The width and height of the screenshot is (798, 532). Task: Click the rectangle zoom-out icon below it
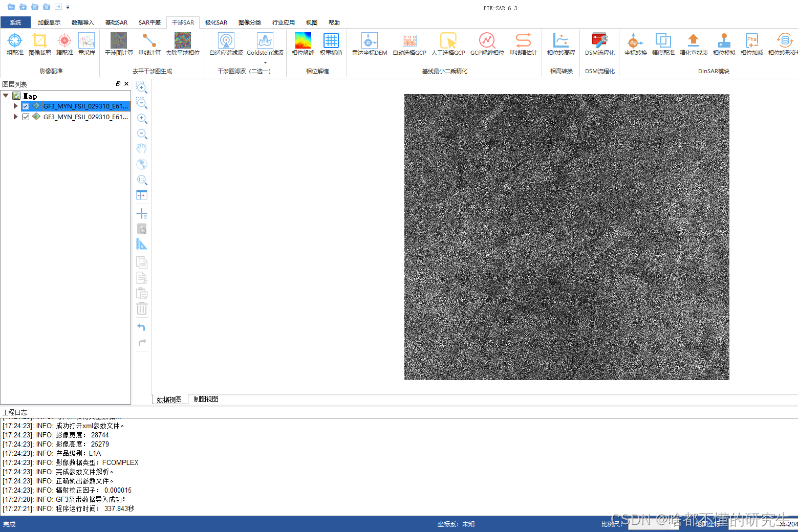tap(142, 103)
